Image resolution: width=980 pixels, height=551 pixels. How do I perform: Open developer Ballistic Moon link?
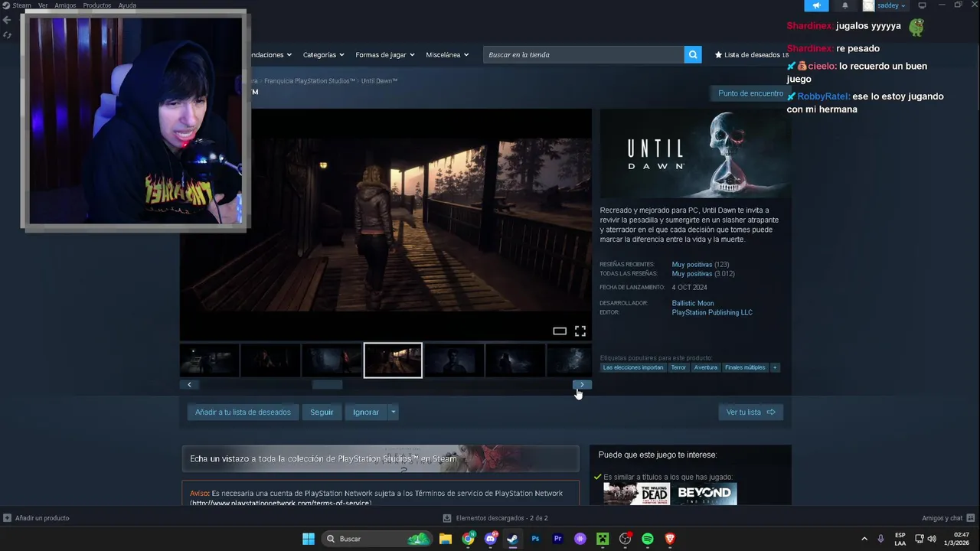click(x=693, y=303)
